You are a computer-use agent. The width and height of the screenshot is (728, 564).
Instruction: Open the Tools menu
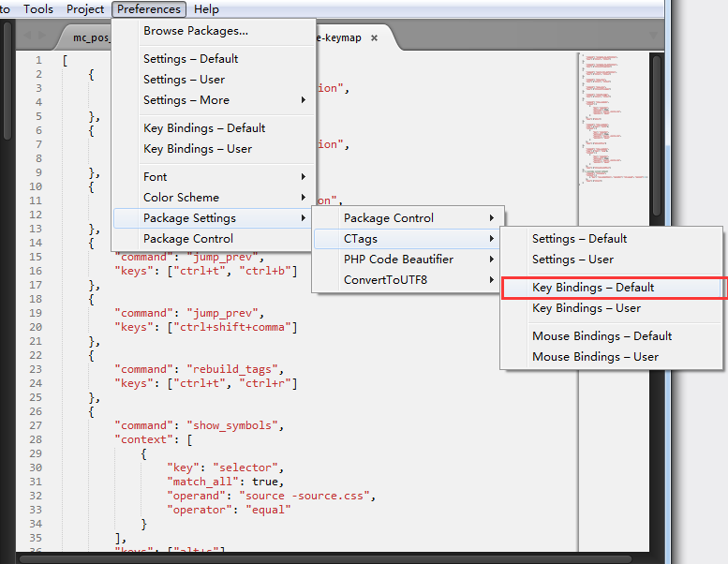click(38, 9)
